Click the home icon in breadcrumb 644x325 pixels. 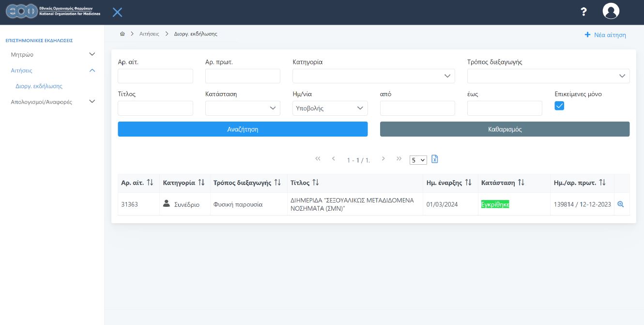122,34
